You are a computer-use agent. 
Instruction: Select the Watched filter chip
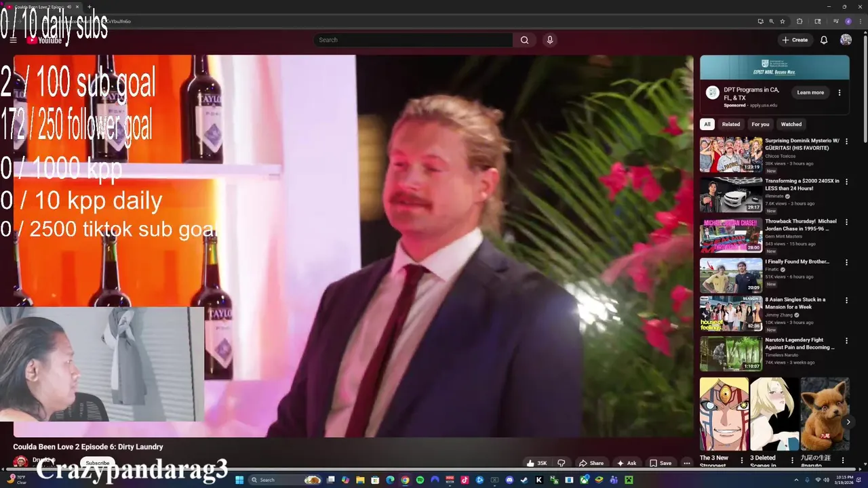[x=791, y=124]
